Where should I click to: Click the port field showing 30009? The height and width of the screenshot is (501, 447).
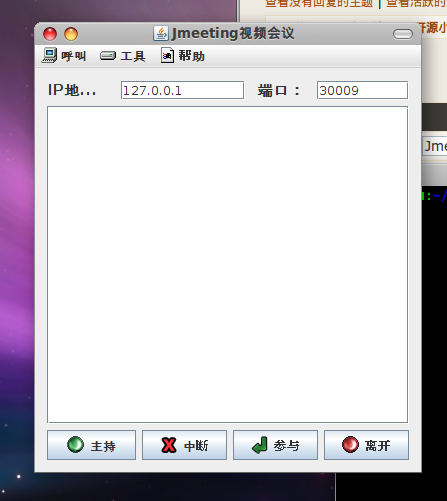(x=362, y=90)
